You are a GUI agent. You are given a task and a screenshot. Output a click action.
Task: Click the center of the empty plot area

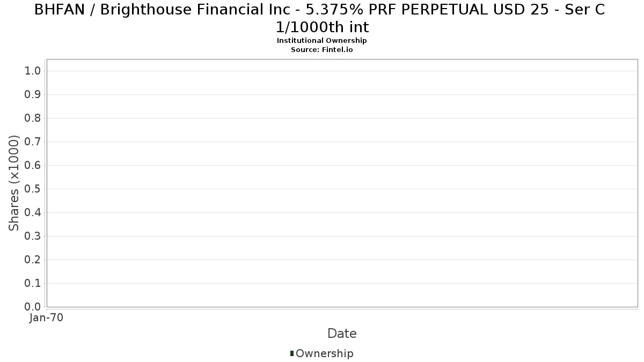click(x=342, y=183)
